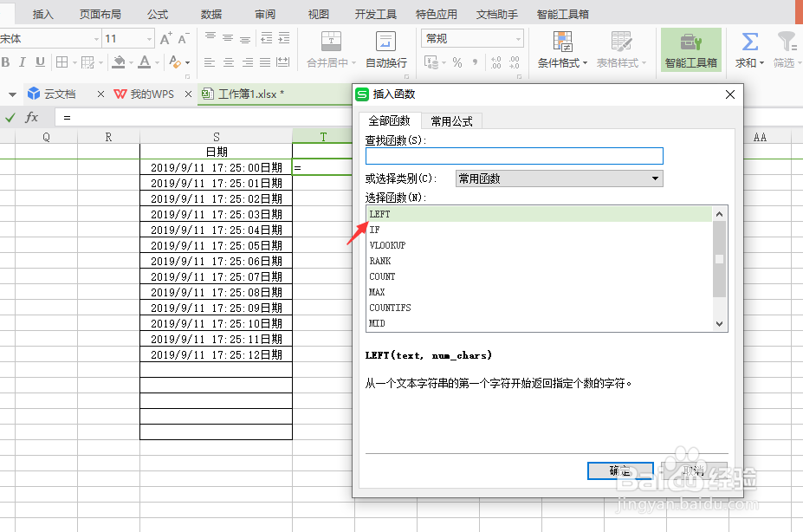Align text to vertical middle icon
This screenshot has height=532, width=803.
point(228,38)
